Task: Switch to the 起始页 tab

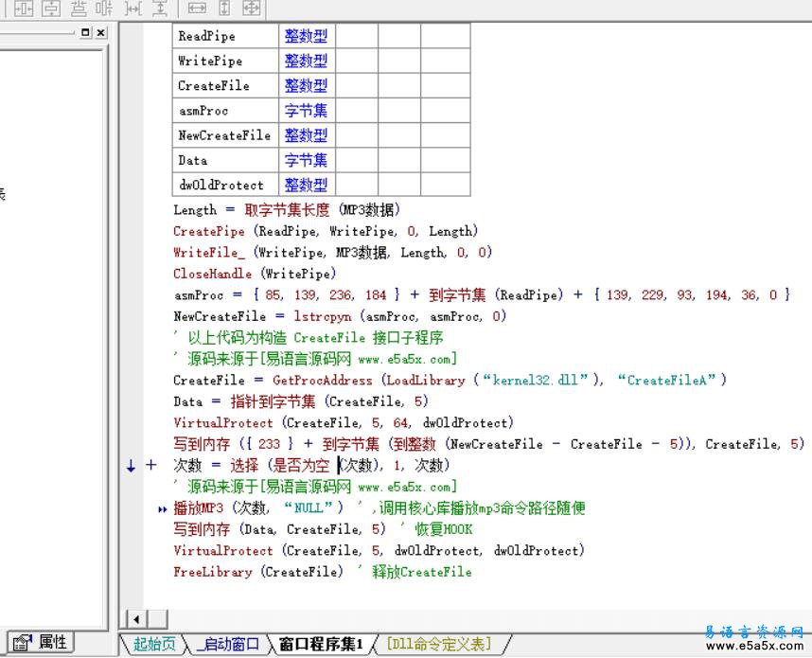Action: pyautogui.click(x=154, y=644)
